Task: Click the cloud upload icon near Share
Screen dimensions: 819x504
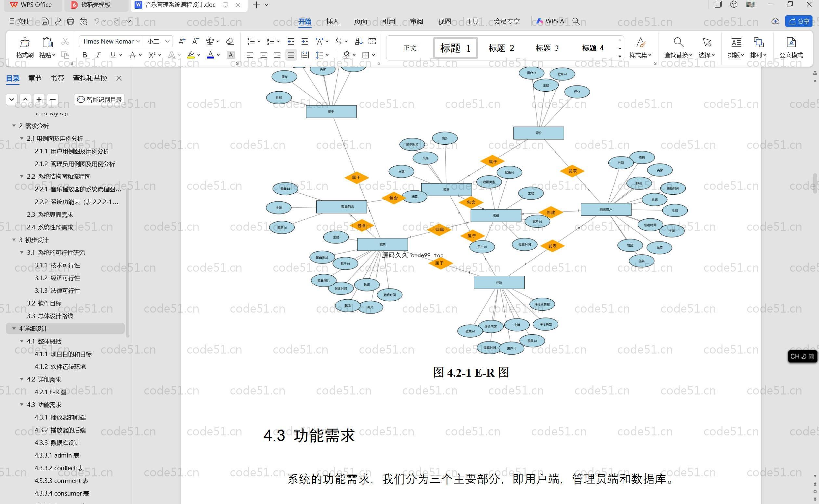Action: (775, 21)
